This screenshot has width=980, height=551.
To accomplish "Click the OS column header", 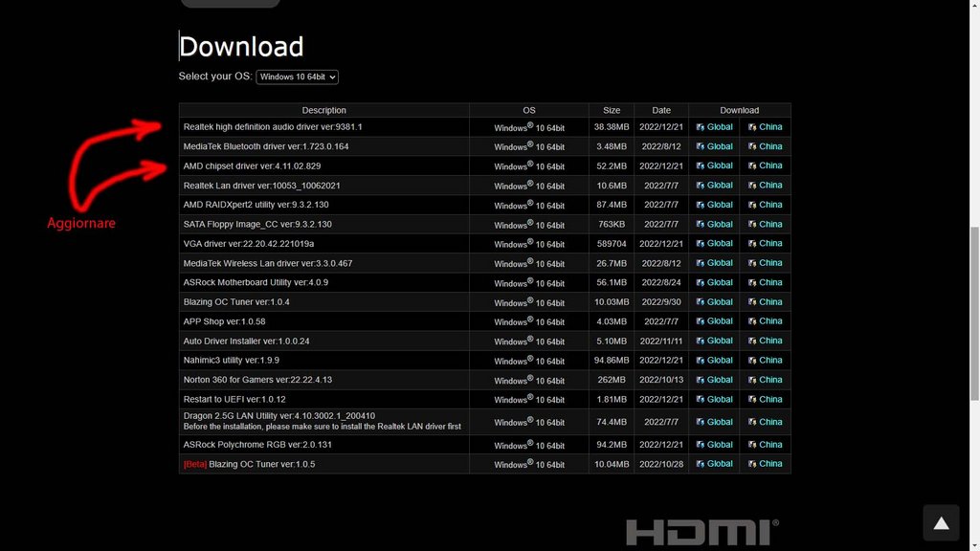I will (x=528, y=110).
